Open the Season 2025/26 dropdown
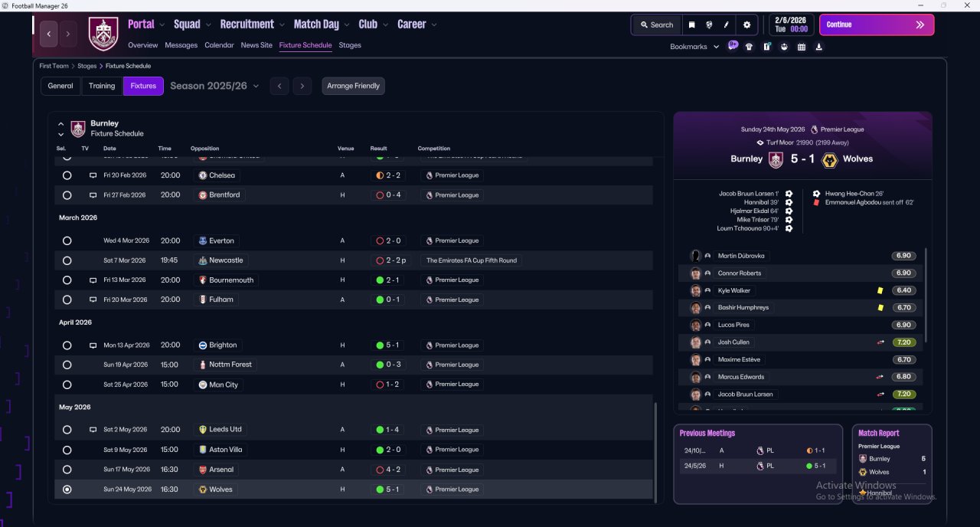The width and height of the screenshot is (980, 527). 214,86
